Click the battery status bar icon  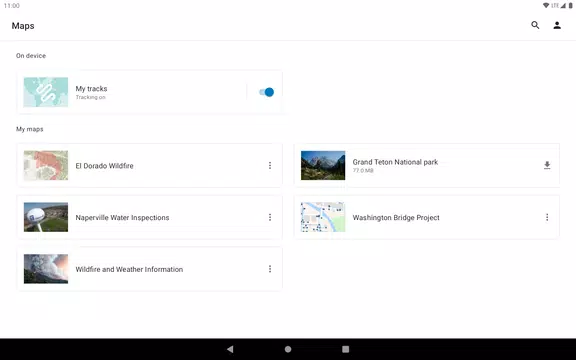[571, 6]
